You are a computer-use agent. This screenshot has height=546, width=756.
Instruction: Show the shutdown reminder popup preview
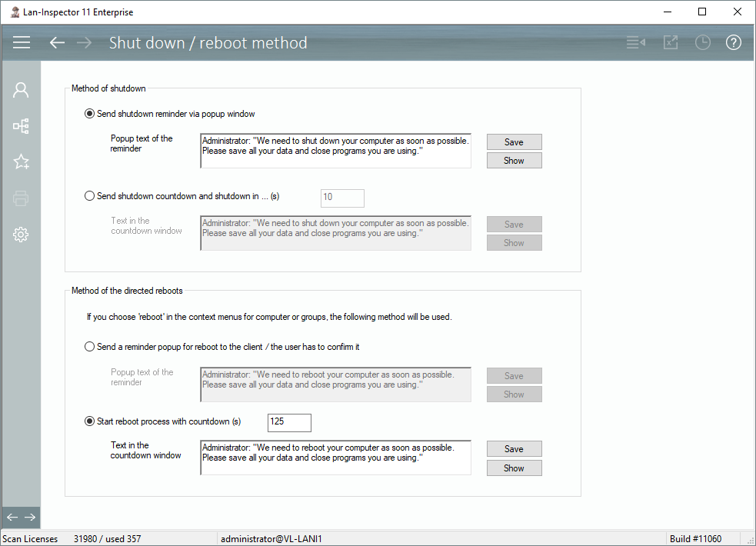514,161
